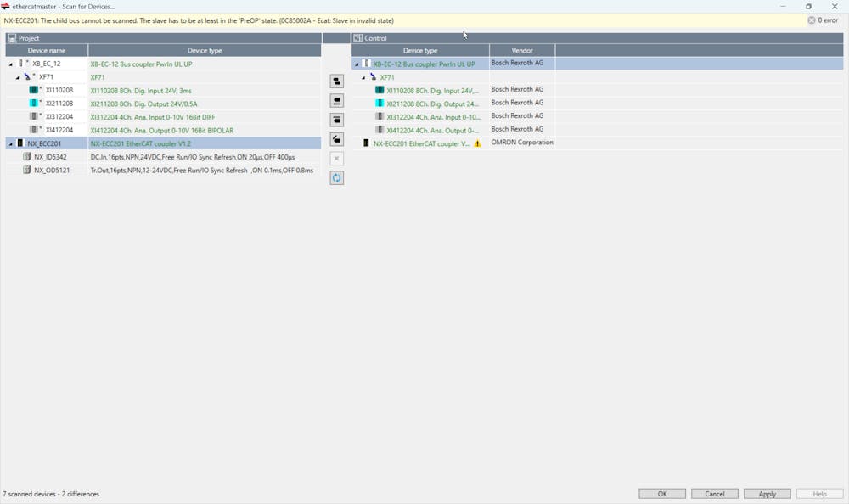Click the error status icon at top right
Viewport: 849px width, 504px height.
pos(811,20)
